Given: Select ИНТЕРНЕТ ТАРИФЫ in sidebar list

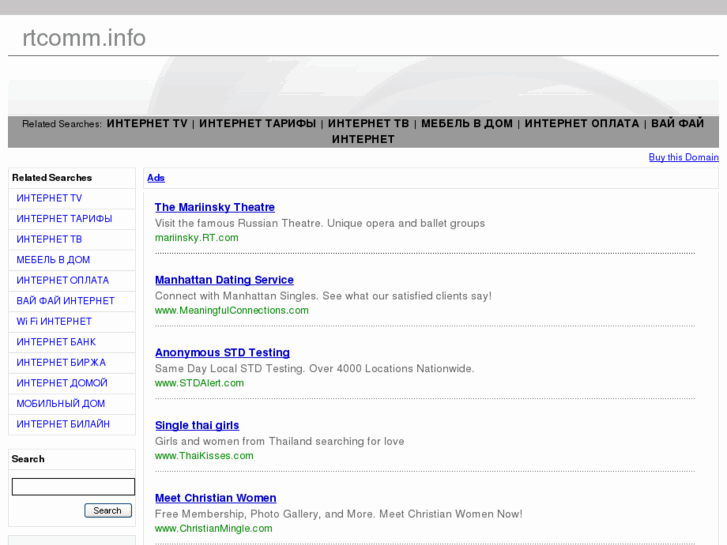Looking at the screenshot, I should pos(64,218).
